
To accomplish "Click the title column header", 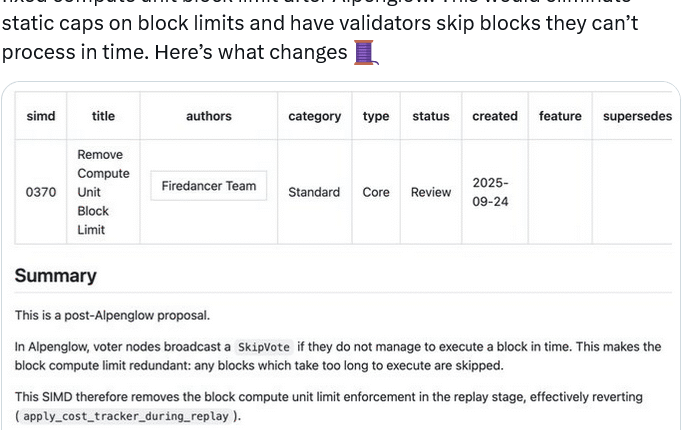I will pos(103,116).
